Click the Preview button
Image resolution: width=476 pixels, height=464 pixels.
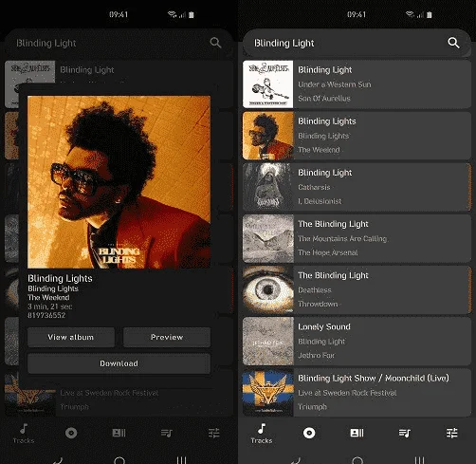point(167,337)
